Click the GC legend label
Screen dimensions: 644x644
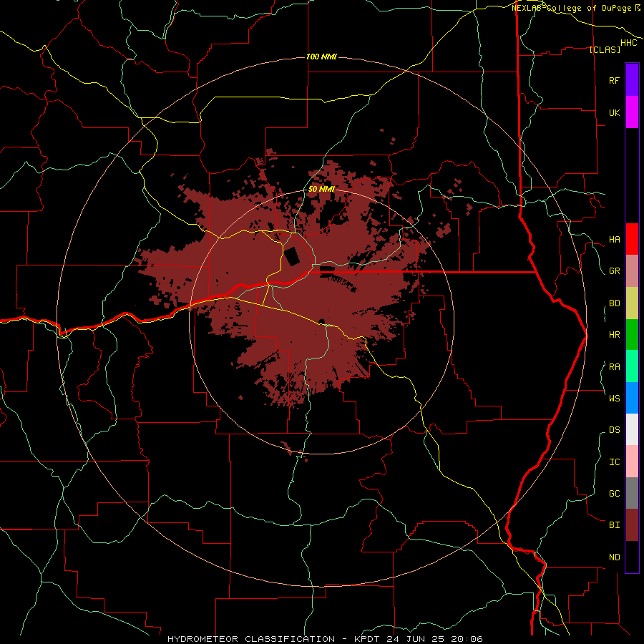(x=614, y=494)
